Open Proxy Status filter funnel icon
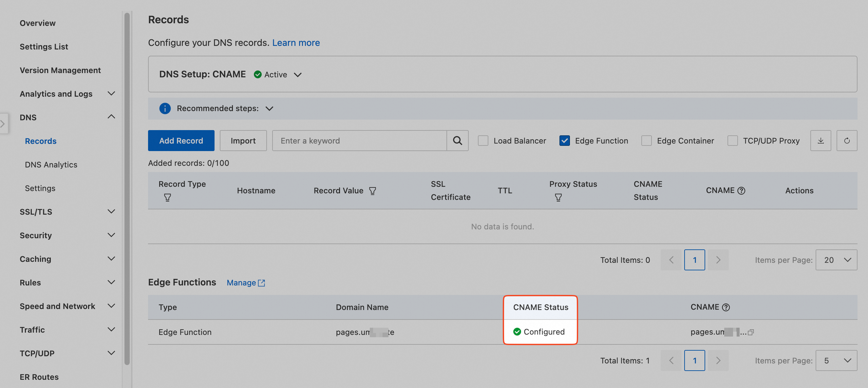This screenshot has height=388, width=868. pyautogui.click(x=558, y=198)
